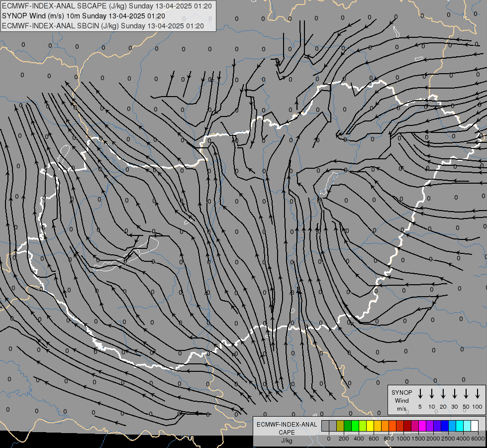Click the SBCIN header line at top

[x=103, y=26]
